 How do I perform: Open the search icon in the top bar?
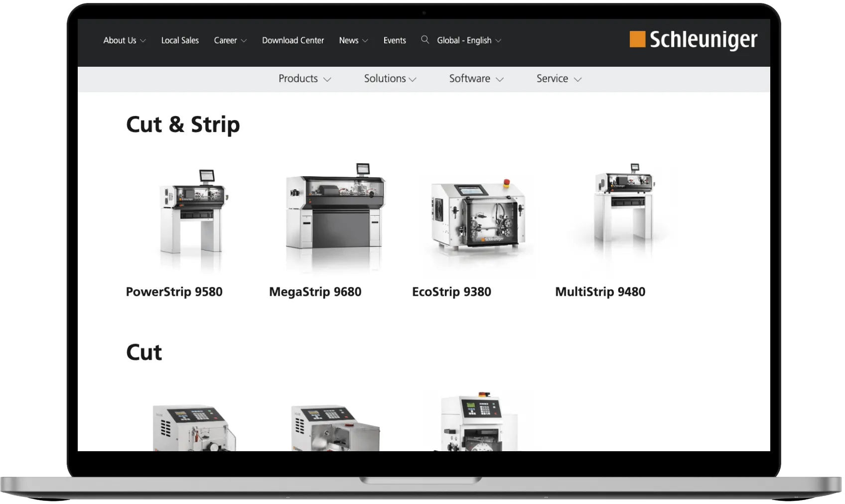point(424,40)
